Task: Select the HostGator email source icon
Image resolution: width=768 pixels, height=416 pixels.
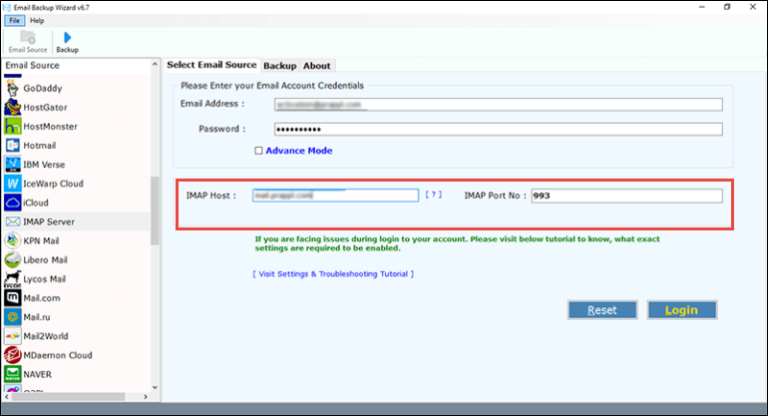Action: (x=12, y=107)
